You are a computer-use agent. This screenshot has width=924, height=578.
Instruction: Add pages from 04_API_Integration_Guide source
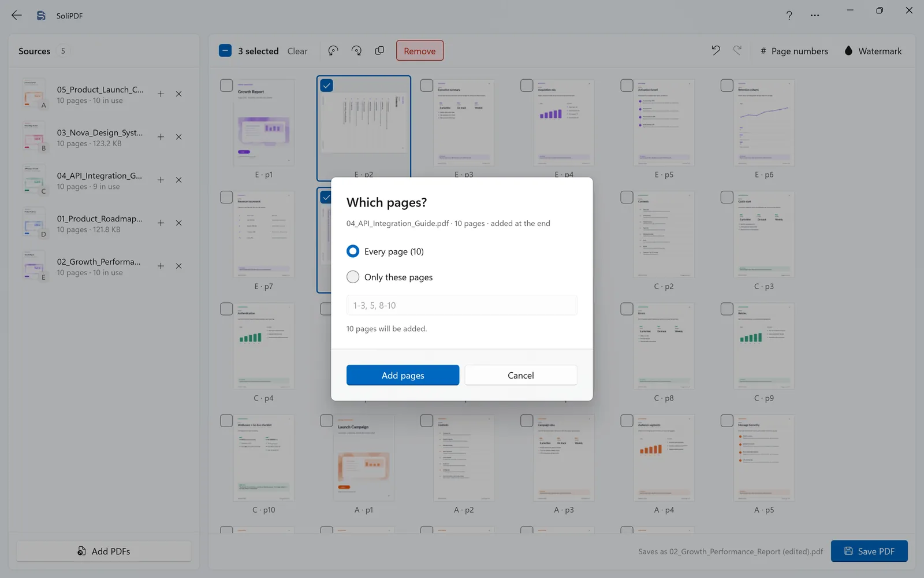(161, 180)
